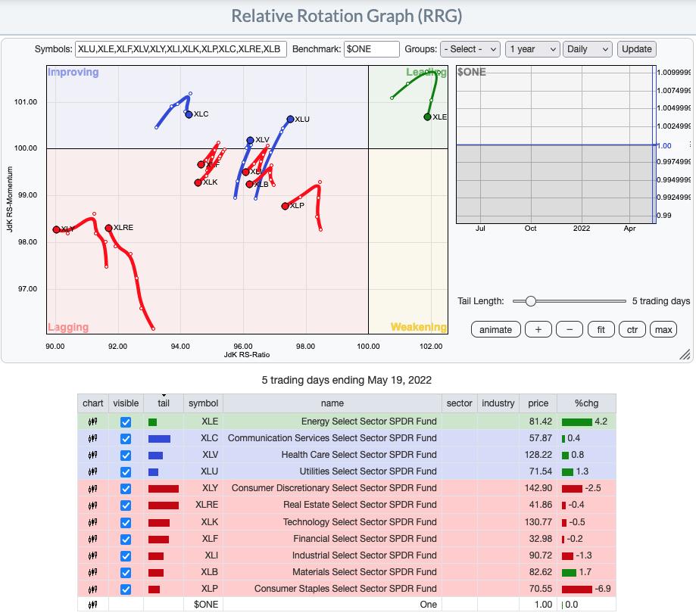Uncheck visibility for XLP
696x616 pixels.
pos(126,590)
